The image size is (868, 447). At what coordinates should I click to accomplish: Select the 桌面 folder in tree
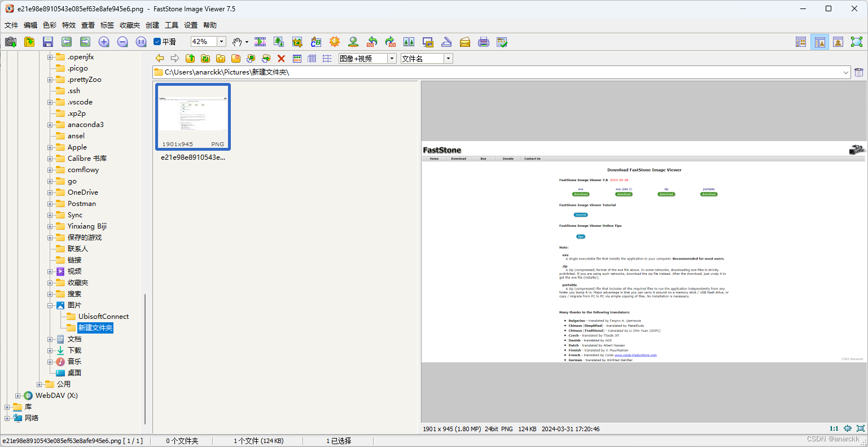tap(74, 373)
